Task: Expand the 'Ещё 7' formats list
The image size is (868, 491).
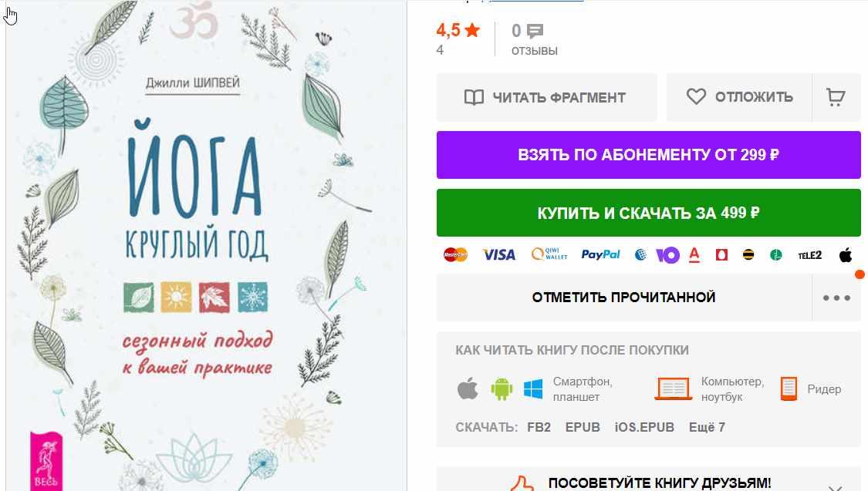Action: pyautogui.click(x=707, y=428)
